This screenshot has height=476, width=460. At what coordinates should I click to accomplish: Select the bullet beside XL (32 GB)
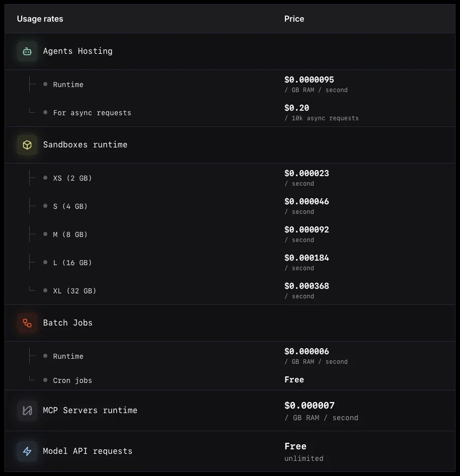(45, 290)
